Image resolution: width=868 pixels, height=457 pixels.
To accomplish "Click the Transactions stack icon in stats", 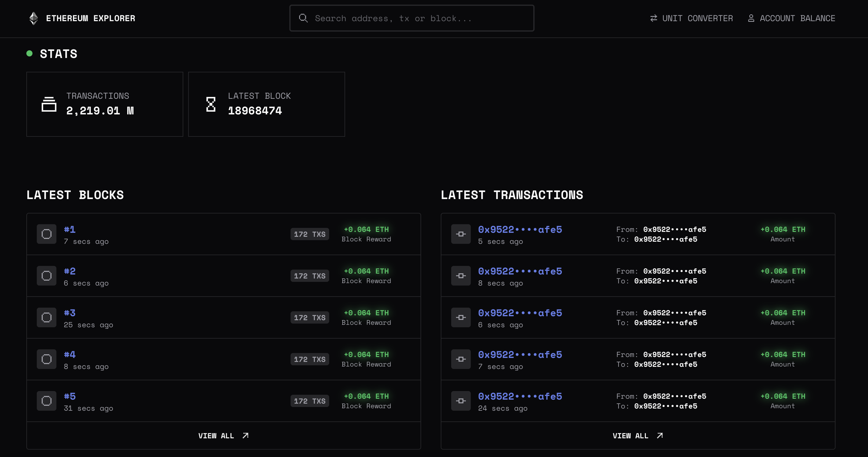I will pos(49,104).
